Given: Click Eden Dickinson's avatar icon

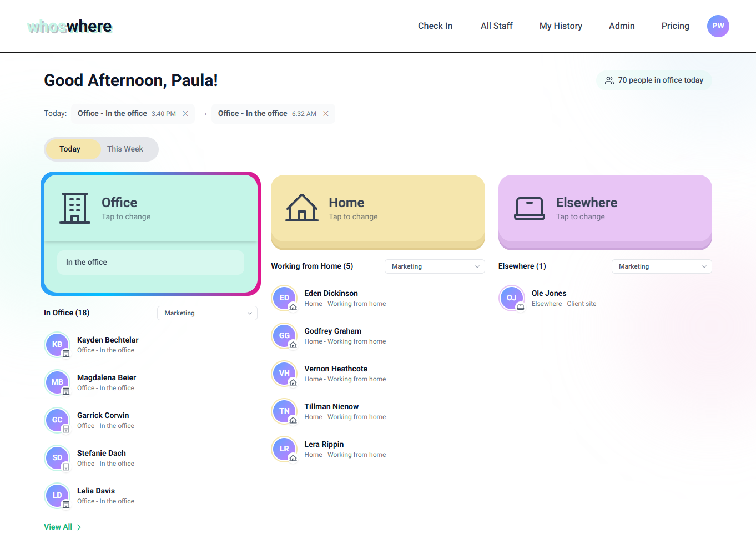Looking at the screenshot, I should coord(284,298).
